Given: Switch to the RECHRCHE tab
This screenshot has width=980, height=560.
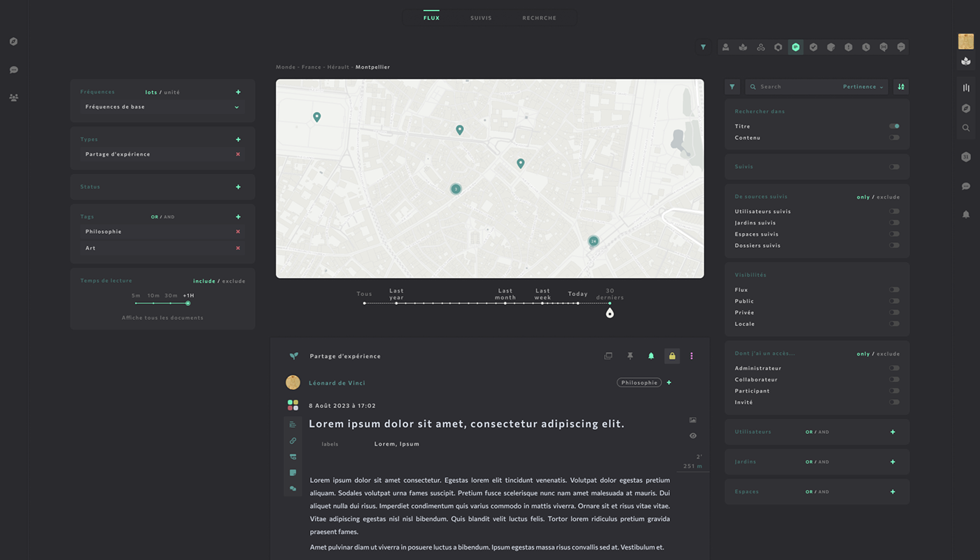Looking at the screenshot, I should [x=540, y=18].
